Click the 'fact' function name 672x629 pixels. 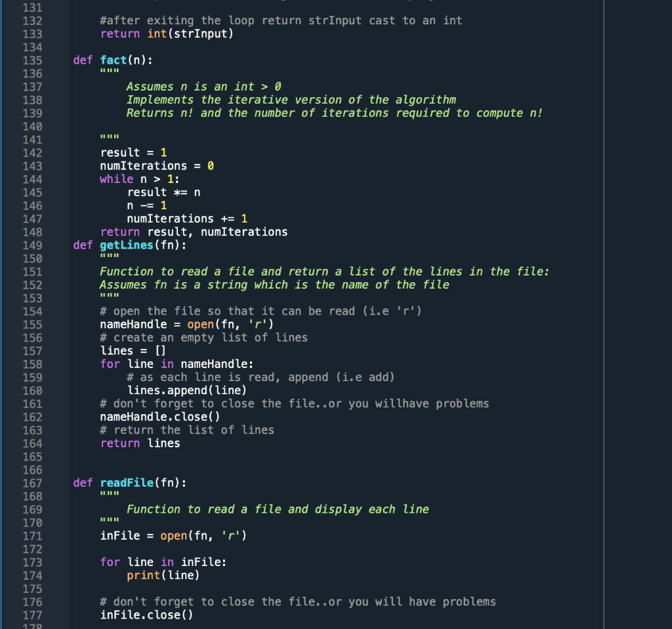tap(114, 60)
